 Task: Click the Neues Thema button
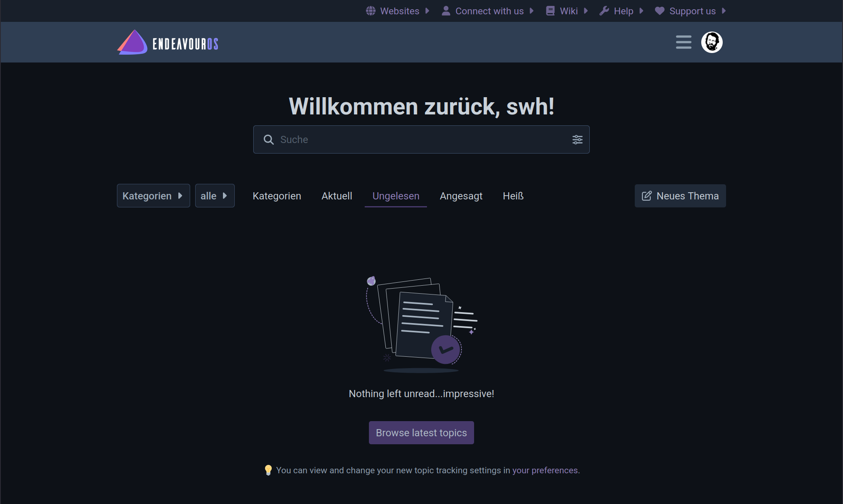(680, 196)
